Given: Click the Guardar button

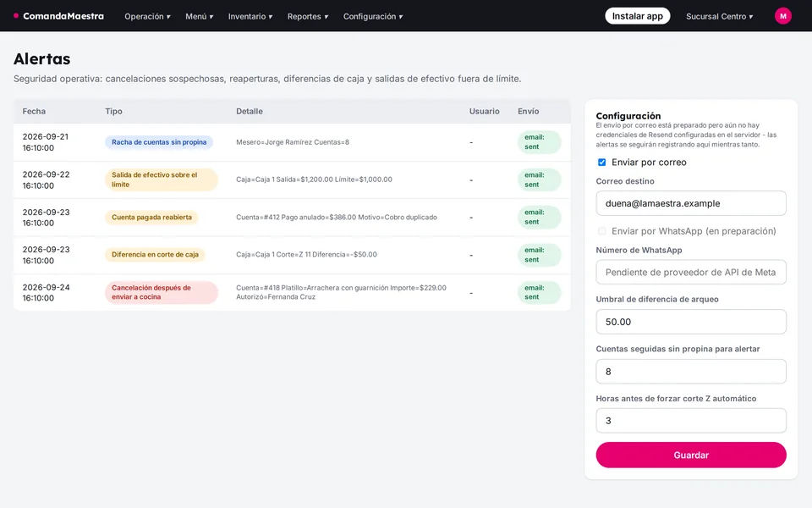Looking at the screenshot, I should coord(691,456).
